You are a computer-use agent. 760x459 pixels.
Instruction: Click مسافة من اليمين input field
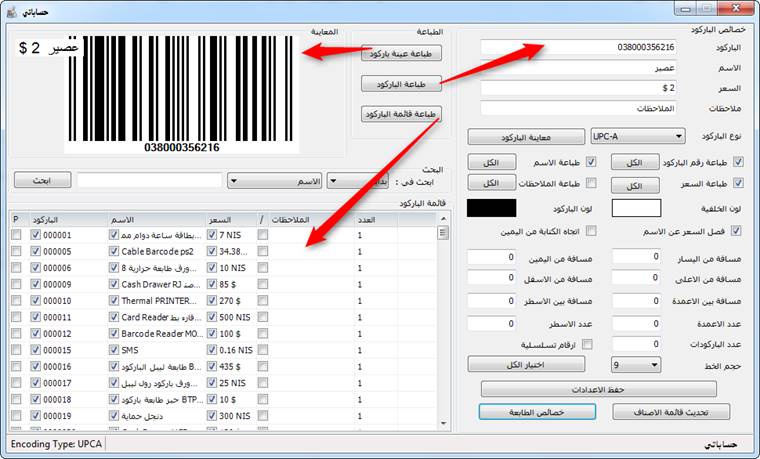coord(491,256)
